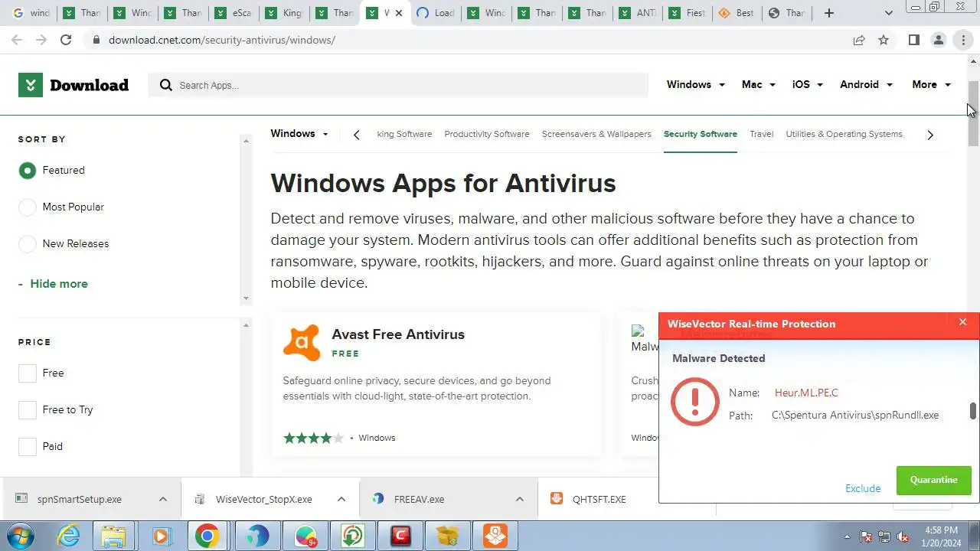
Task: Open the browser side panel icon
Action: (x=913, y=40)
